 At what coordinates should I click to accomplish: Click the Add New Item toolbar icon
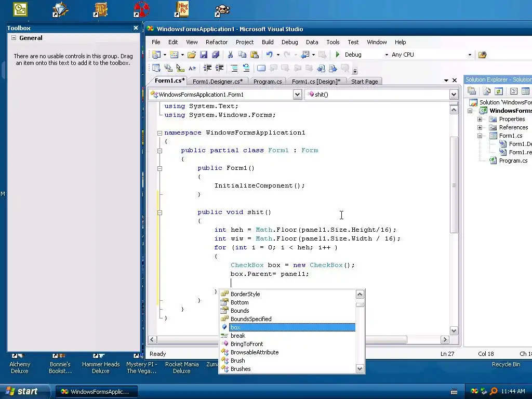pos(174,55)
